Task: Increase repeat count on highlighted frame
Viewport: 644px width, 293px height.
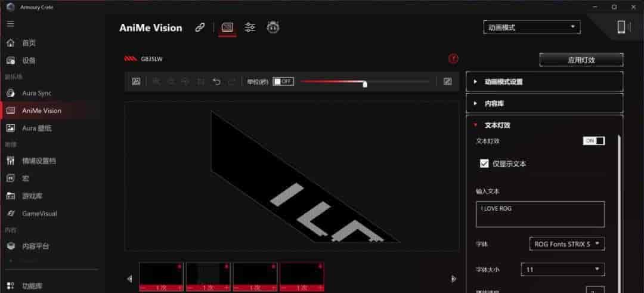Action: [320, 288]
